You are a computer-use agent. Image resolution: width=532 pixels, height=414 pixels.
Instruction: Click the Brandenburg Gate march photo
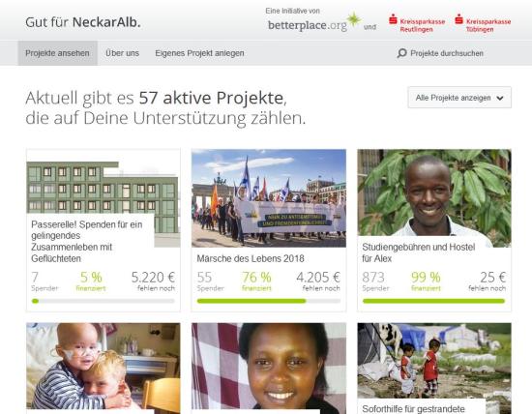[x=269, y=198]
